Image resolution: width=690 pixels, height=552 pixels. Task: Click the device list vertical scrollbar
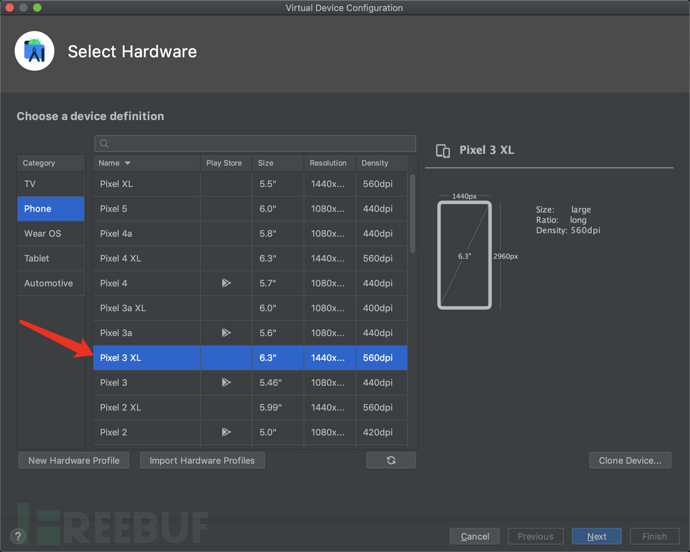click(412, 213)
